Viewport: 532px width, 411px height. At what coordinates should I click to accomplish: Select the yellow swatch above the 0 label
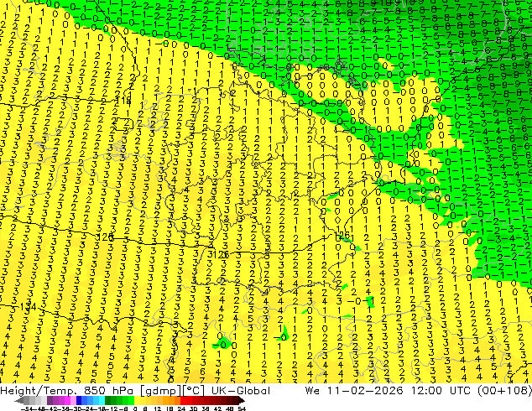pos(137,400)
